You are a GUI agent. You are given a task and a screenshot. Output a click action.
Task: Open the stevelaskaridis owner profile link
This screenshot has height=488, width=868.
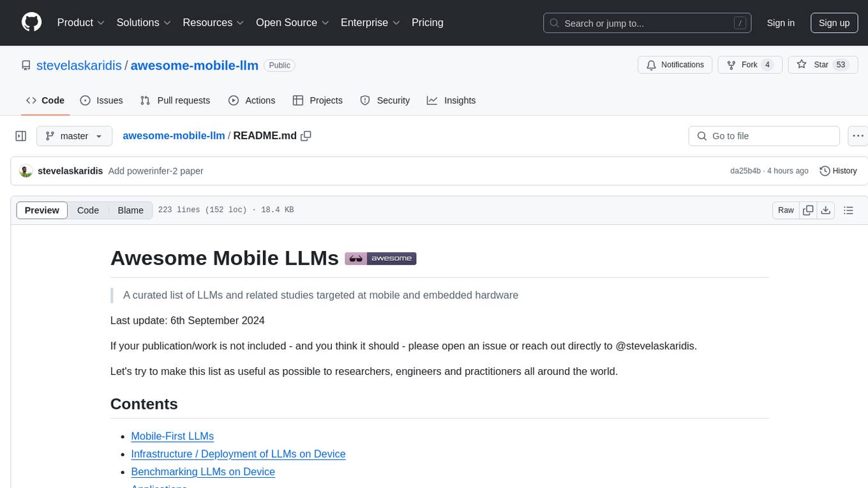click(x=80, y=65)
